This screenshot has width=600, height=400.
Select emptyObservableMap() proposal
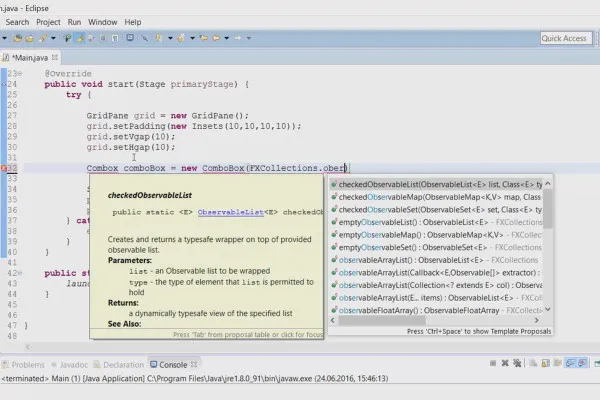tap(436, 235)
